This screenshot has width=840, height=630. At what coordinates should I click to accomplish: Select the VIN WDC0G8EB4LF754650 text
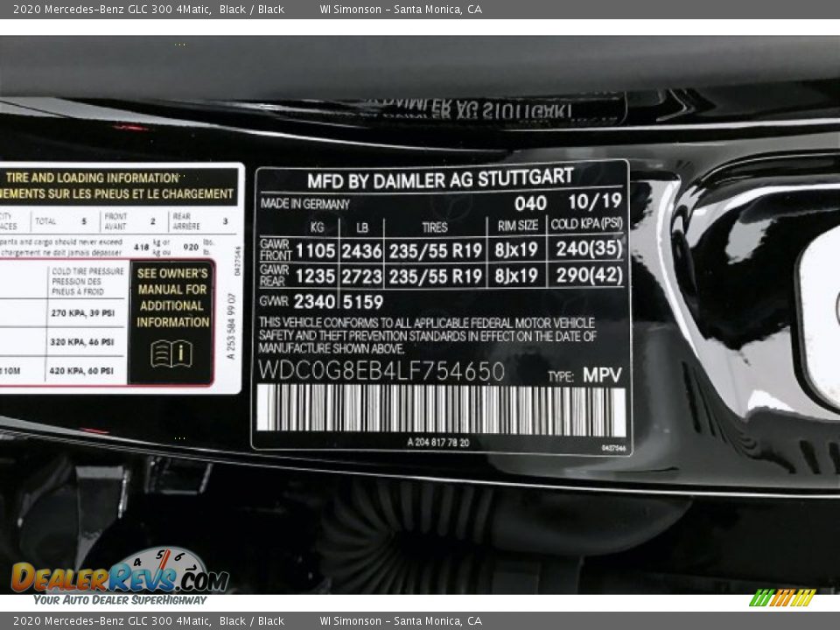381,371
